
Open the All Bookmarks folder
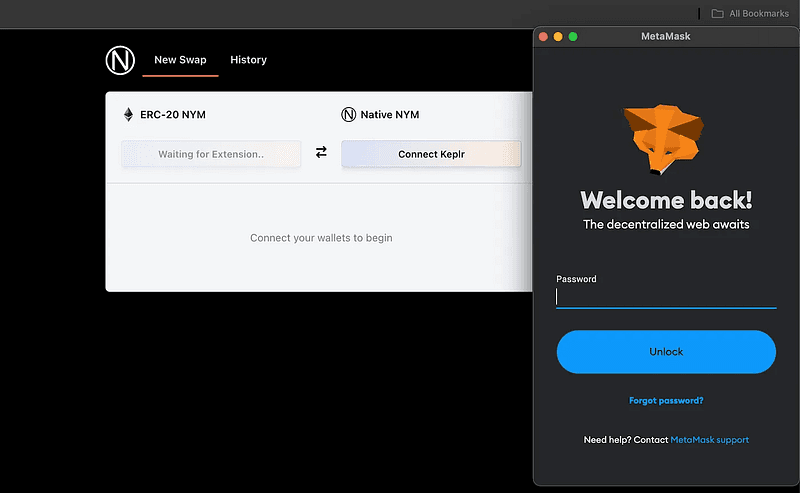750,14
